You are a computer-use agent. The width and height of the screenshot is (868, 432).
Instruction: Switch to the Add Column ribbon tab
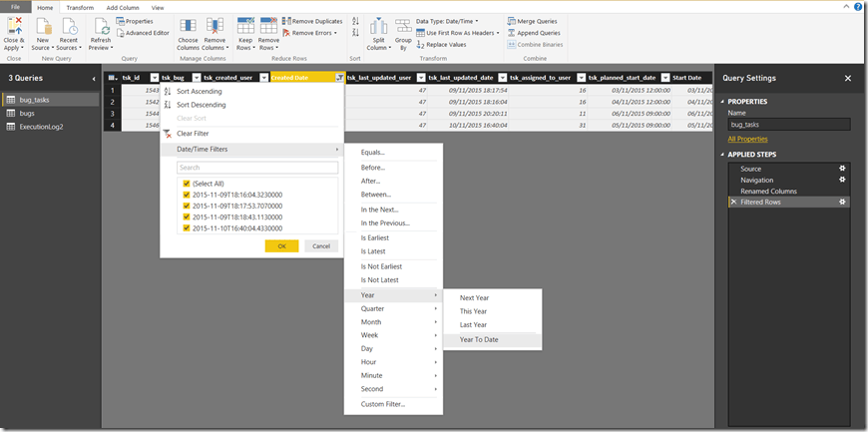[x=124, y=8]
